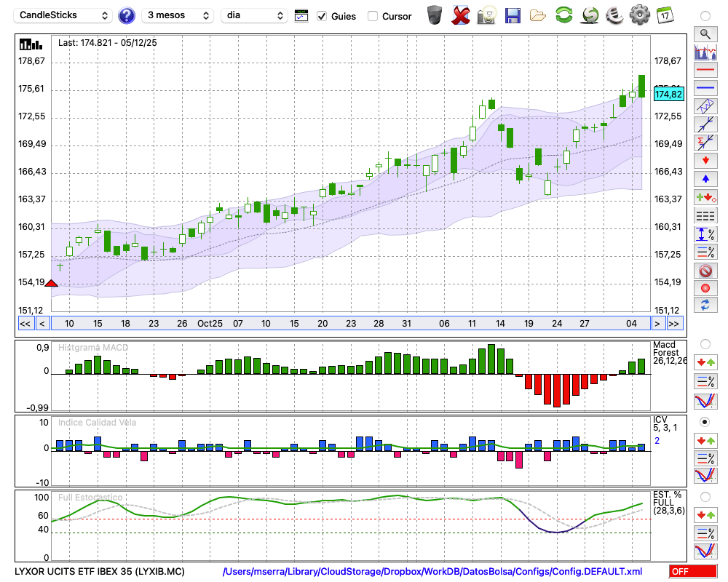Click lines percent icon beside ICV panel
The width and height of the screenshot is (728, 582).
tap(705, 458)
